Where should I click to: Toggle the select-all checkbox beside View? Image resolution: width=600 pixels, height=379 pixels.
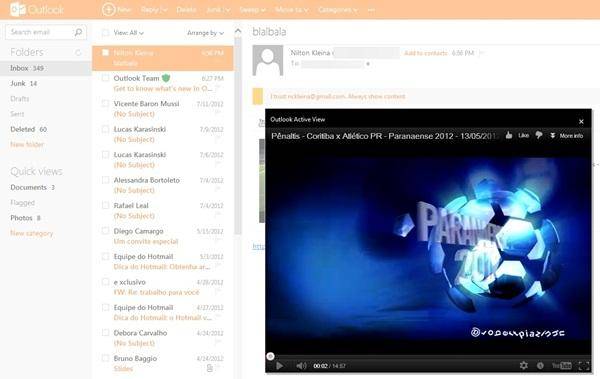(105, 33)
